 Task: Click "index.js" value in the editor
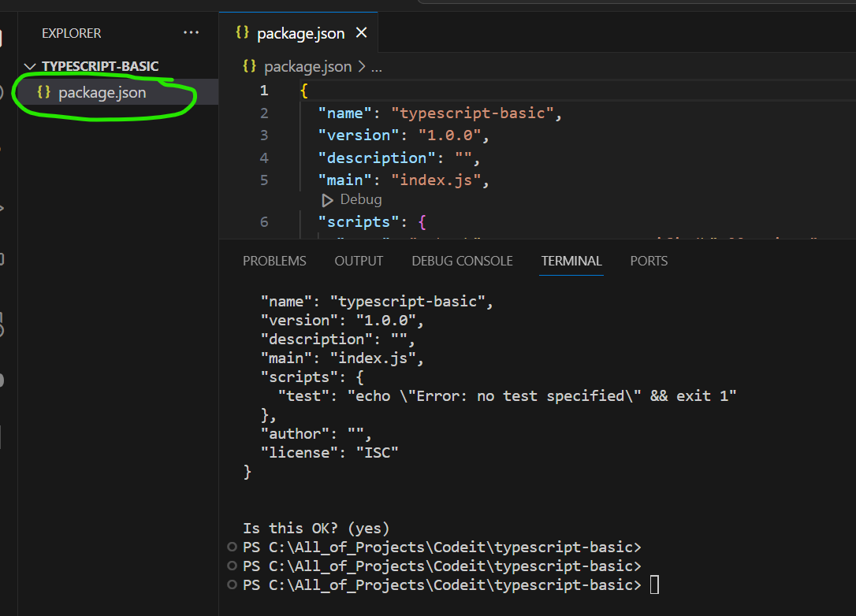point(436,180)
